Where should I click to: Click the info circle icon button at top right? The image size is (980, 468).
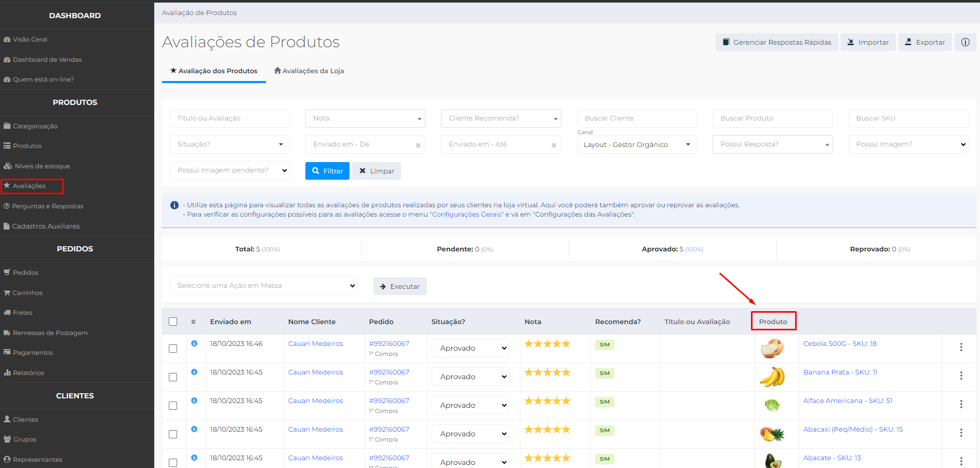(x=965, y=42)
